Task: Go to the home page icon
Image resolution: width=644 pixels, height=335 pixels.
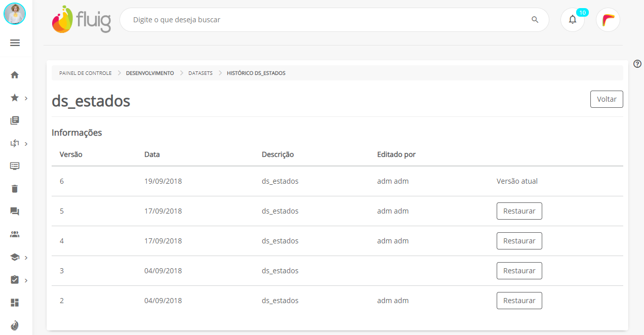Action: [x=15, y=75]
